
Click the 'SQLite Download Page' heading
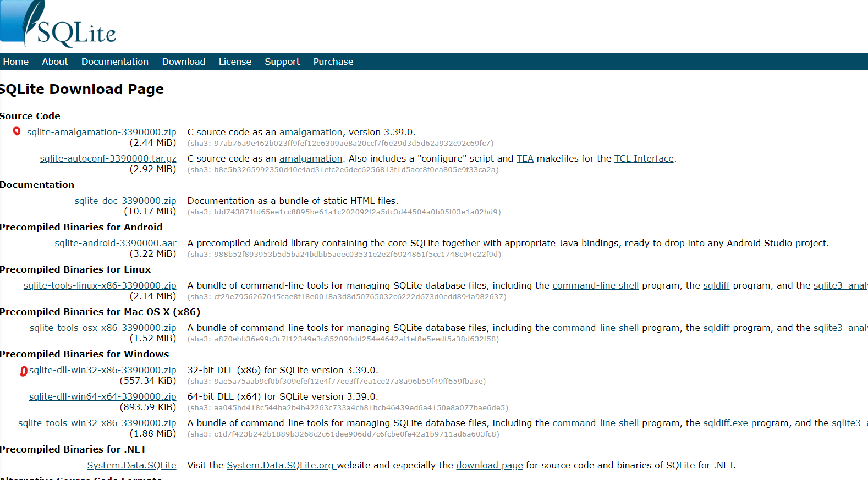coord(81,89)
